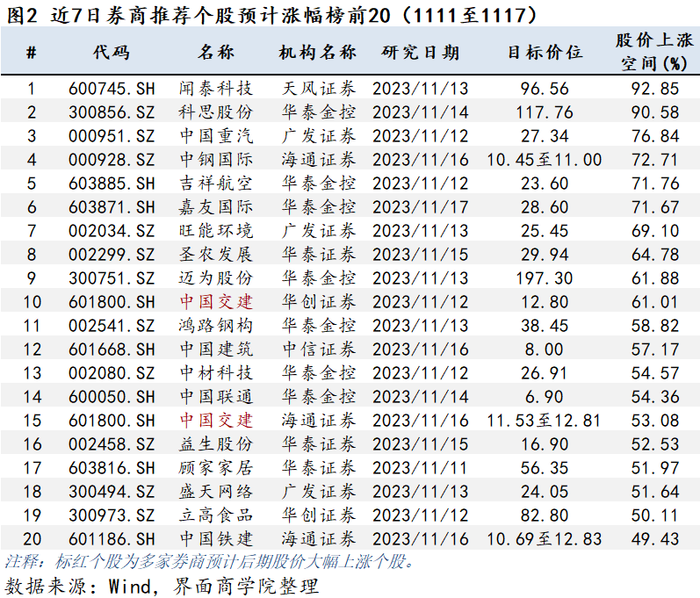Select stock code 002541.SZ
This screenshot has width=700, height=598.
coord(112,325)
